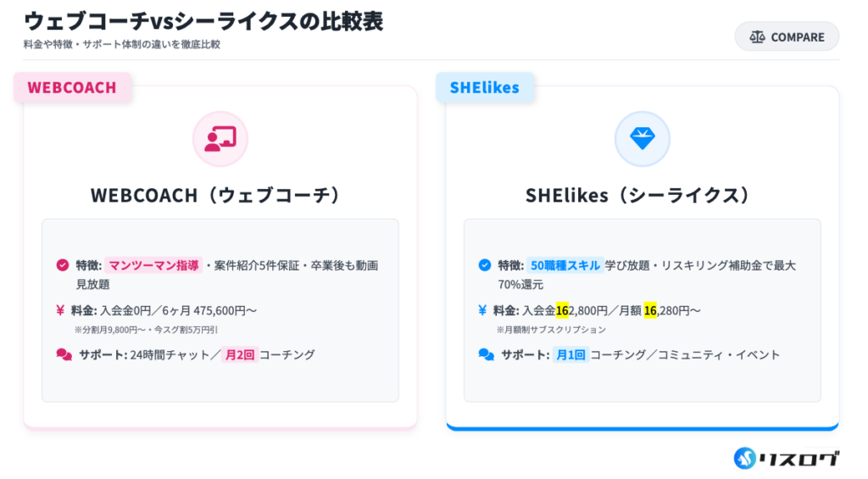Click the WEBCOACH（ウェブコーチ） card heading

(x=220, y=195)
